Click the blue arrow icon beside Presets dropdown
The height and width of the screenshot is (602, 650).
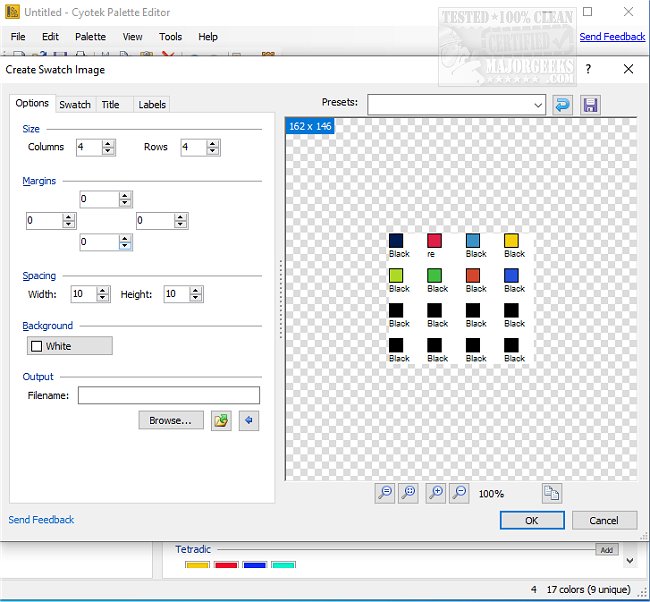[563, 105]
